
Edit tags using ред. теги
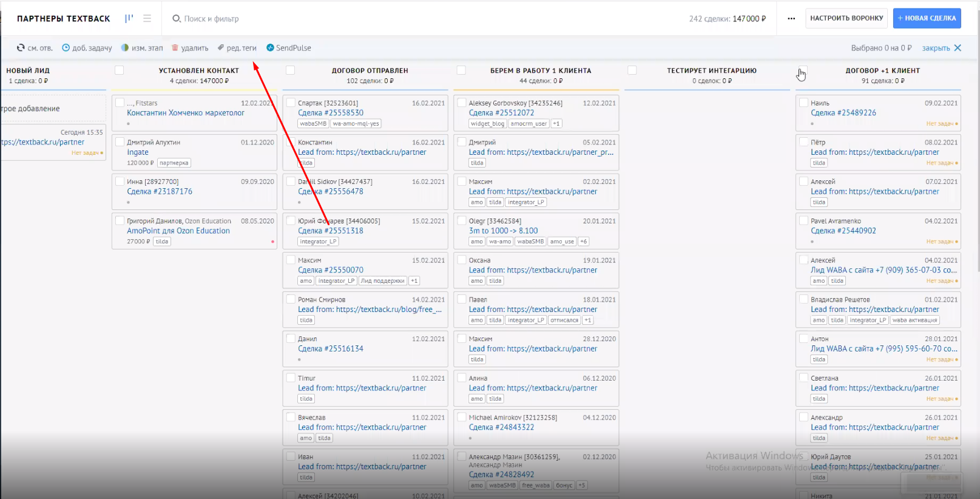tap(237, 48)
